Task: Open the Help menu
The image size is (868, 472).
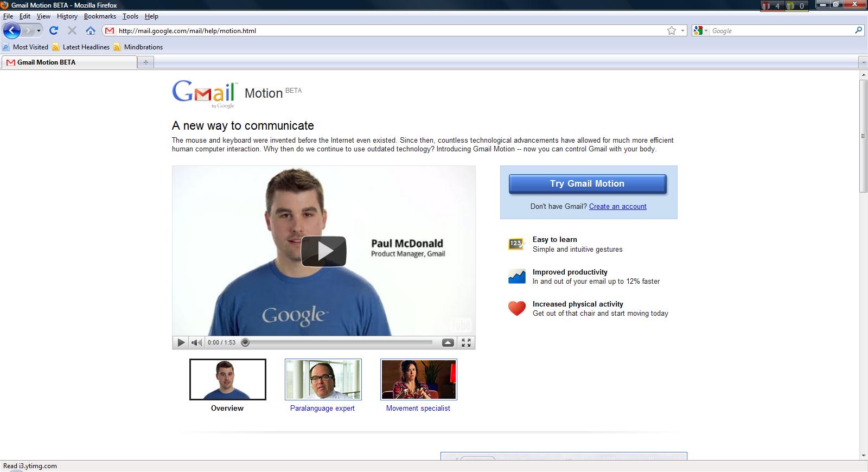Action: (x=151, y=16)
